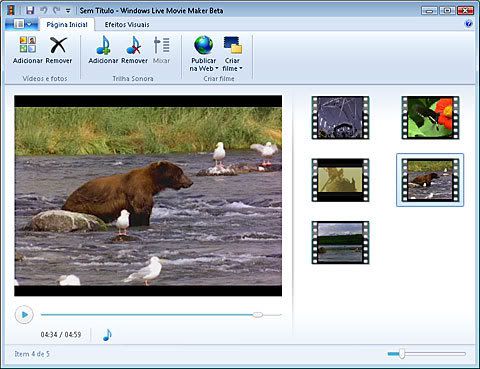Open help with the blue question mark

[x=469, y=24]
